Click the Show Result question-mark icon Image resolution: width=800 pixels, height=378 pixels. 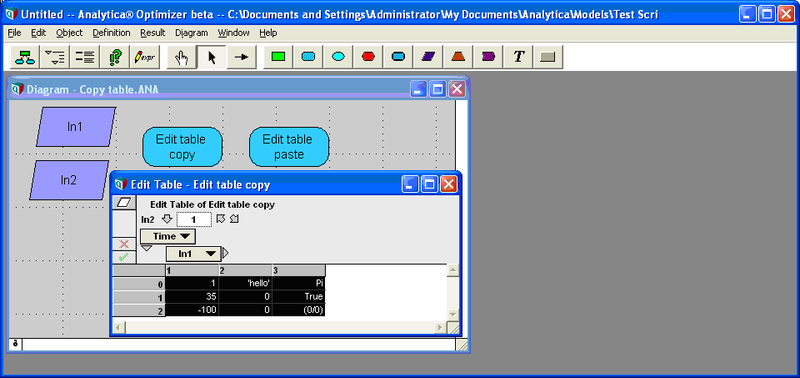click(x=114, y=57)
